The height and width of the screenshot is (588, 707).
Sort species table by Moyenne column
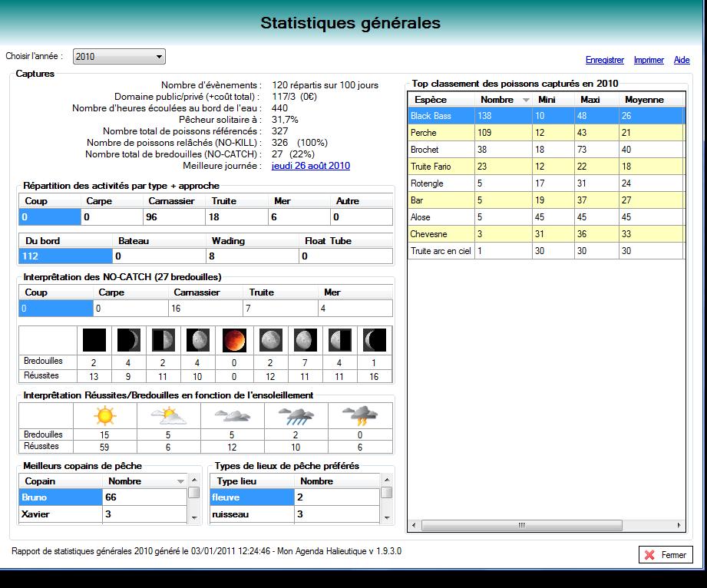[652, 100]
